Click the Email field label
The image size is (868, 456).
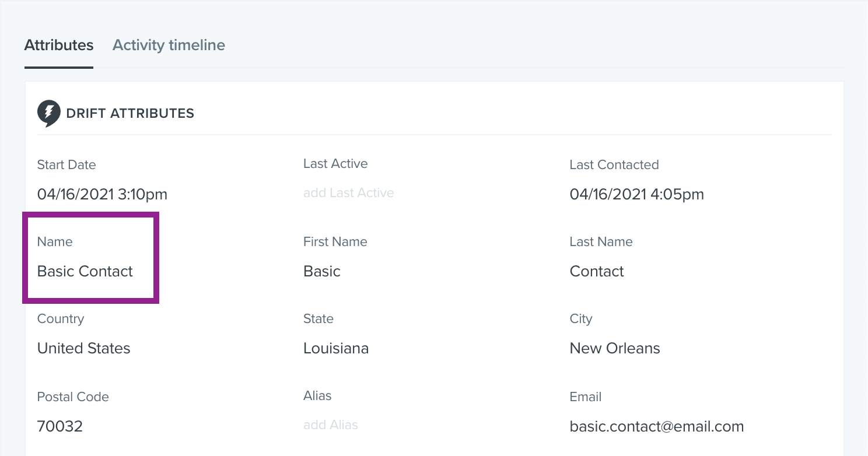click(x=586, y=397)
